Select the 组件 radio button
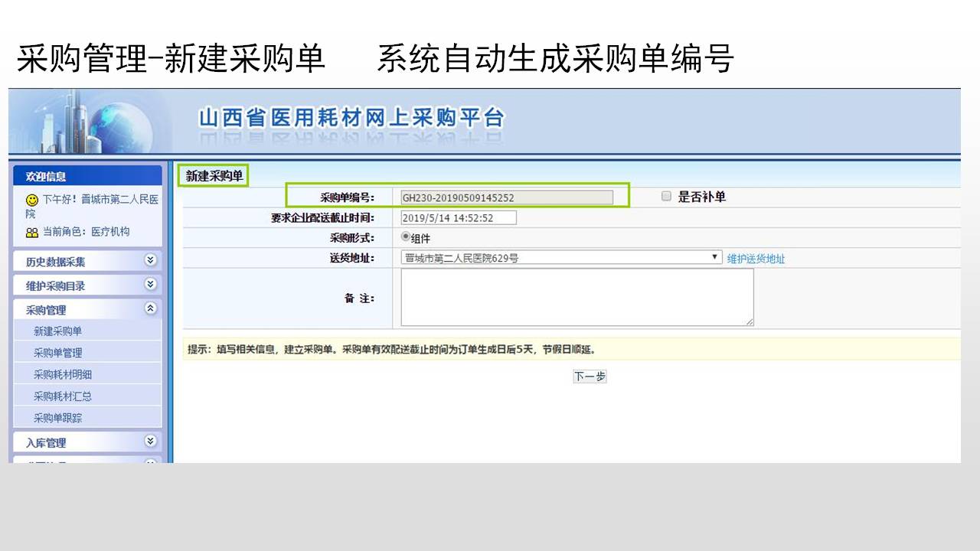 [406, 237]
